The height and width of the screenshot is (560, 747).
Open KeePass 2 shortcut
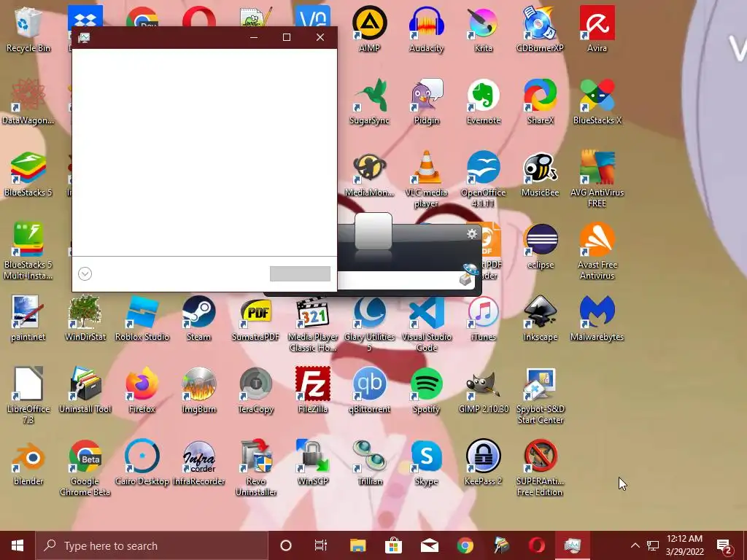pyautogui.click(x=483, y=463)
